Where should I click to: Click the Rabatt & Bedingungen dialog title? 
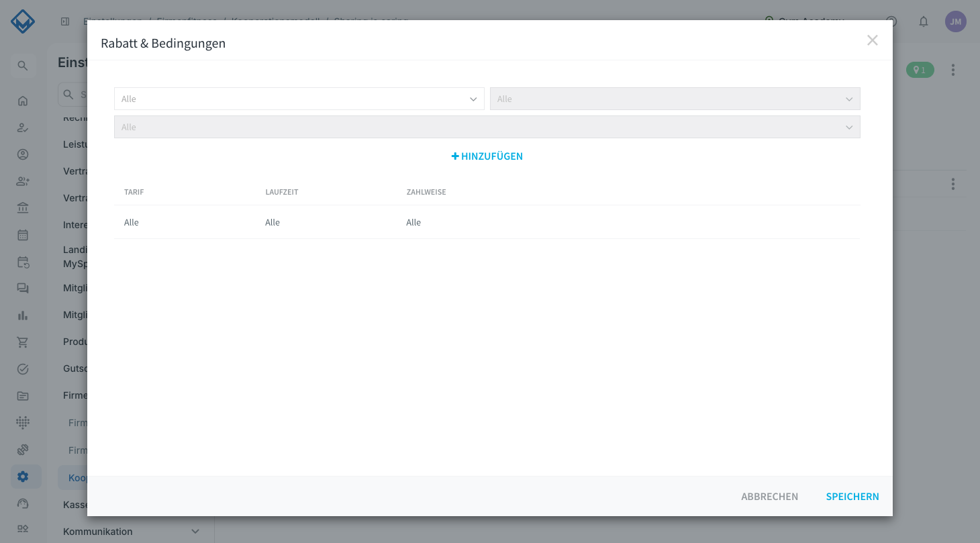point(163,44)
